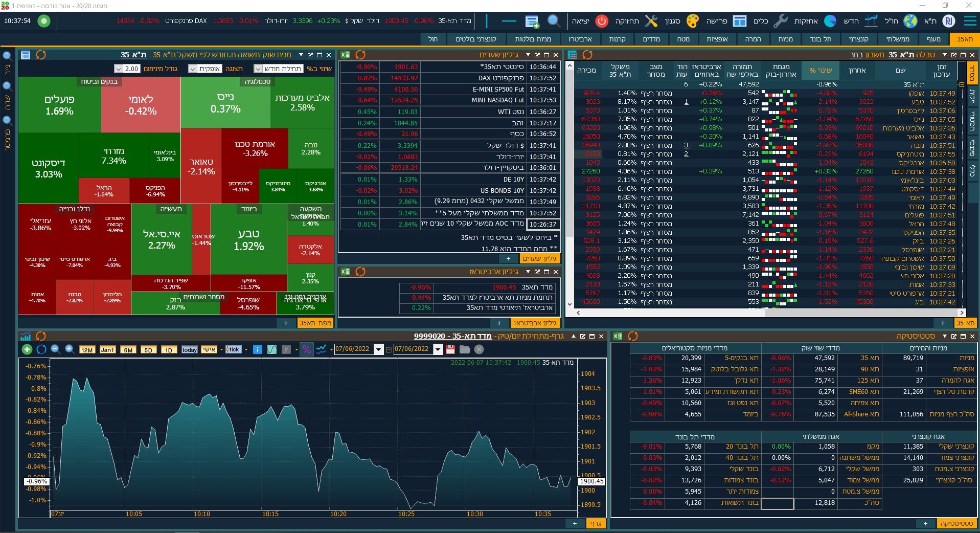The width and height of the screenshot is (980, 533).
Task: Export the quotes sheet to Excel
Action: pyautogui.click(x=346, y=55)
